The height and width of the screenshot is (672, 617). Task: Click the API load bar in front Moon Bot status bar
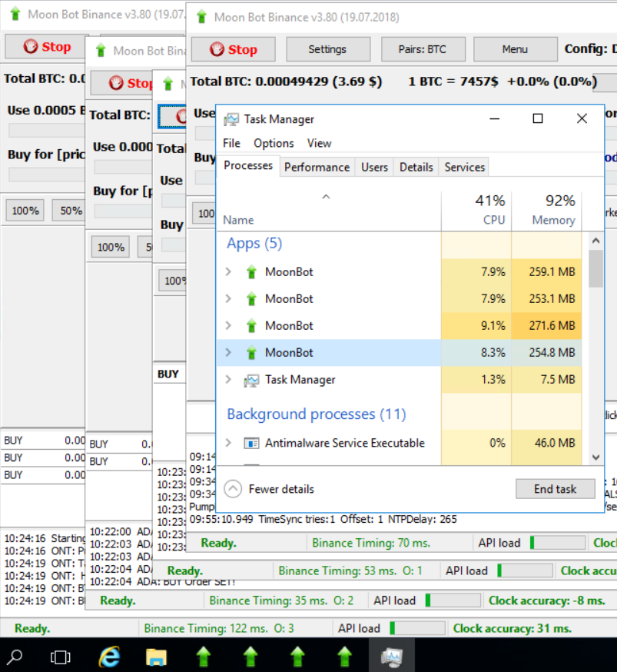click(x=558, y=543)
